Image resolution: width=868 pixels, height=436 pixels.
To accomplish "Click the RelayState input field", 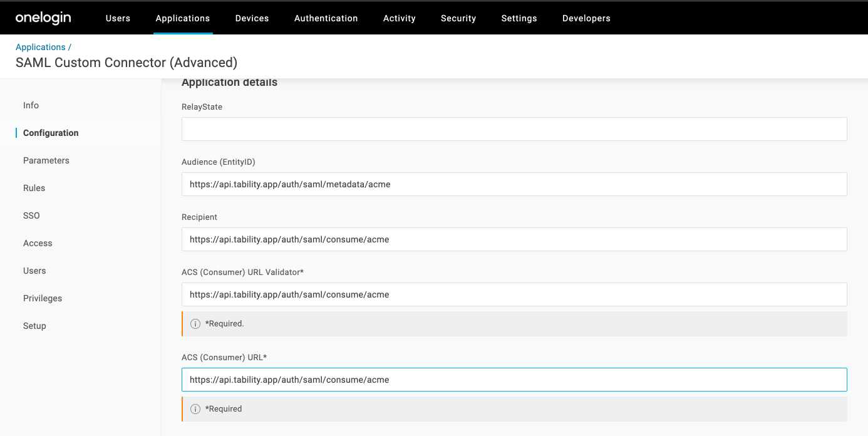I will [x=514, y=129].
